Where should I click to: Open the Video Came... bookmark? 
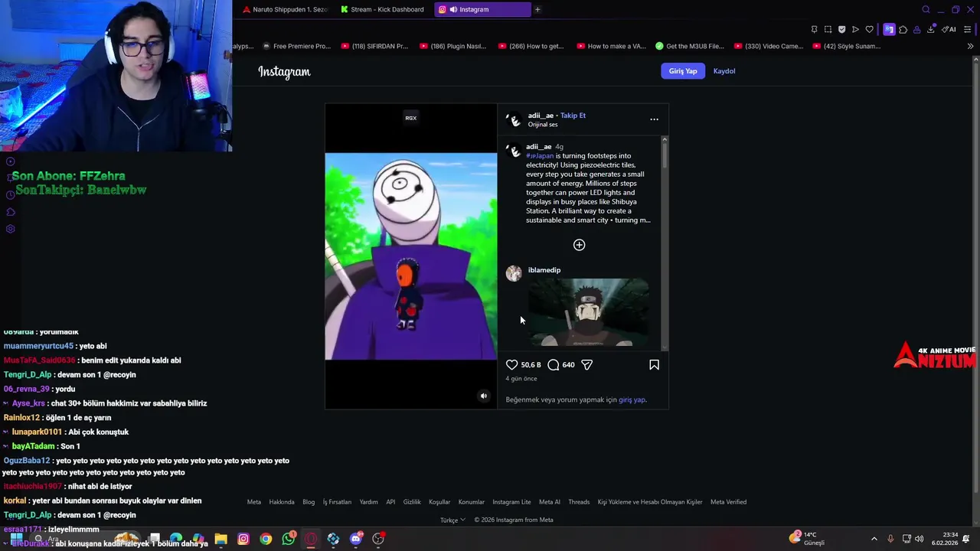pos(769,46)
